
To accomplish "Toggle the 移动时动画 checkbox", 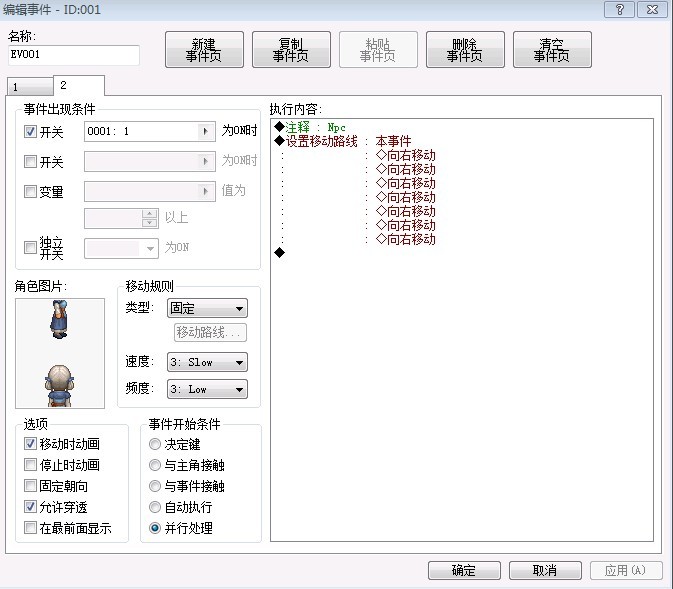I will (x=30, y=443).
